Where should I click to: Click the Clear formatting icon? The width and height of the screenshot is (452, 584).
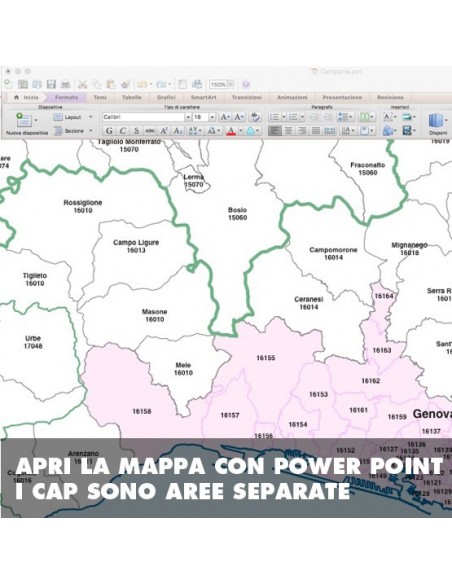click(255, 117)
